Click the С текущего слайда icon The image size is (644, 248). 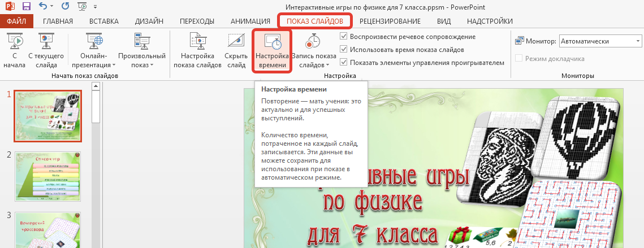[x=45, y=50]
